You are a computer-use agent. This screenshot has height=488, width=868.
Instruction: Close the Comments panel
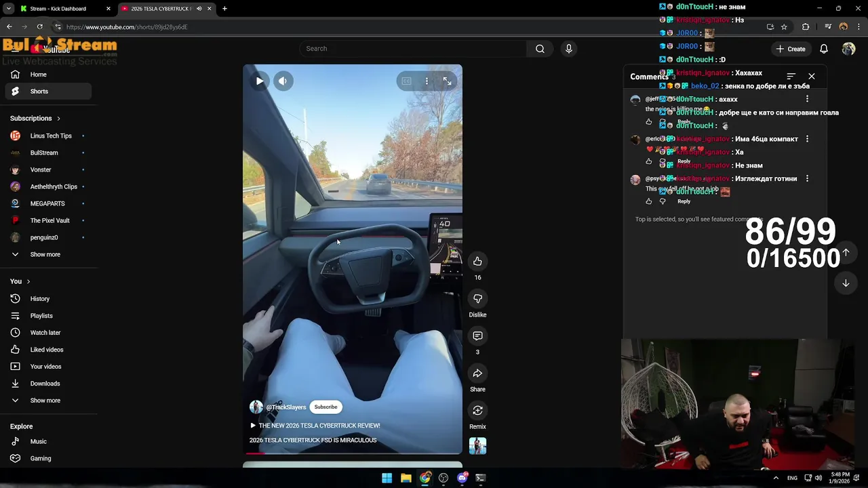(811, 77)
